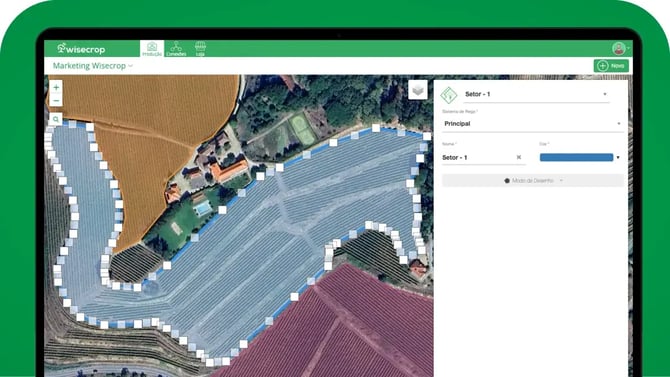Open the Principal irrigation system dropdown
This screenshot has width=670, height=377.
[532, 124]
